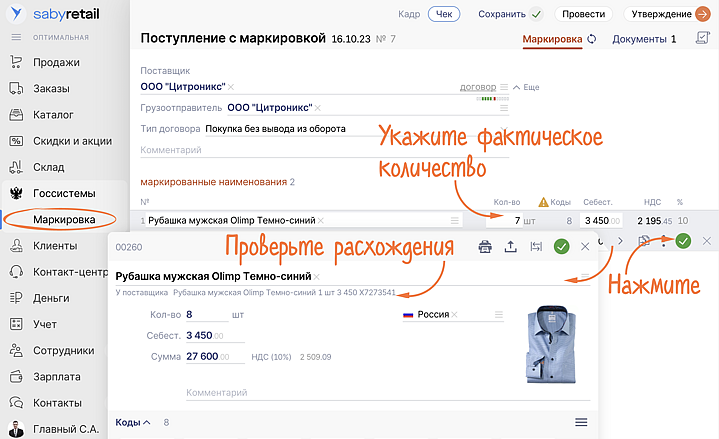
Task: Select Маркировка in the sidebar
Action: pos(64,219)
